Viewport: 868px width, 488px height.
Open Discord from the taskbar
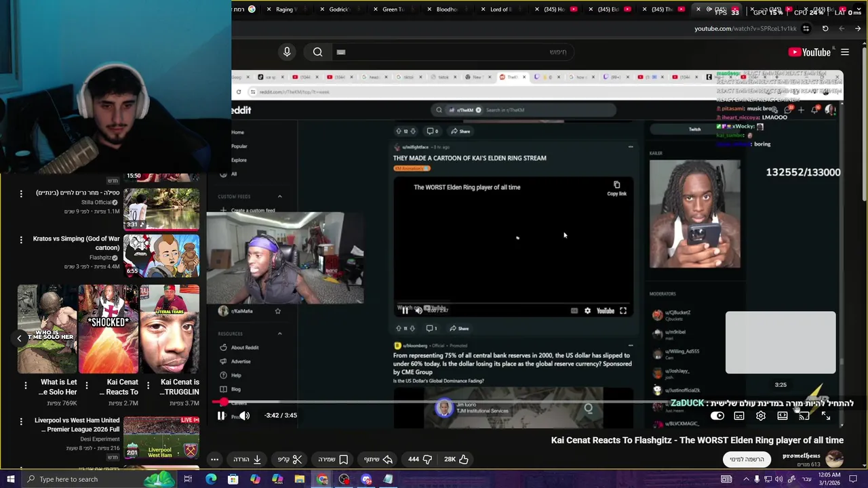pyautogui.click(x=366, y=479)
